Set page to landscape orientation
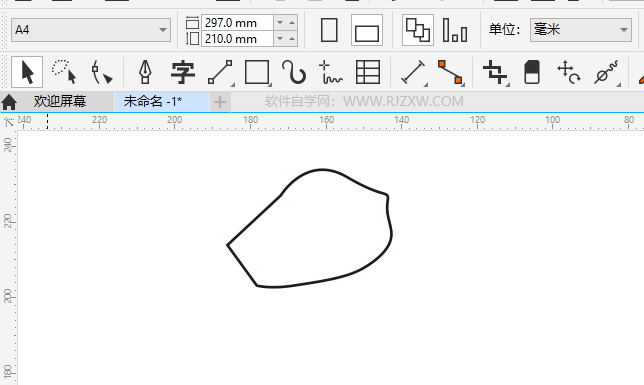Viewport: 644px width, 385px height. click(x=367, y=30)
